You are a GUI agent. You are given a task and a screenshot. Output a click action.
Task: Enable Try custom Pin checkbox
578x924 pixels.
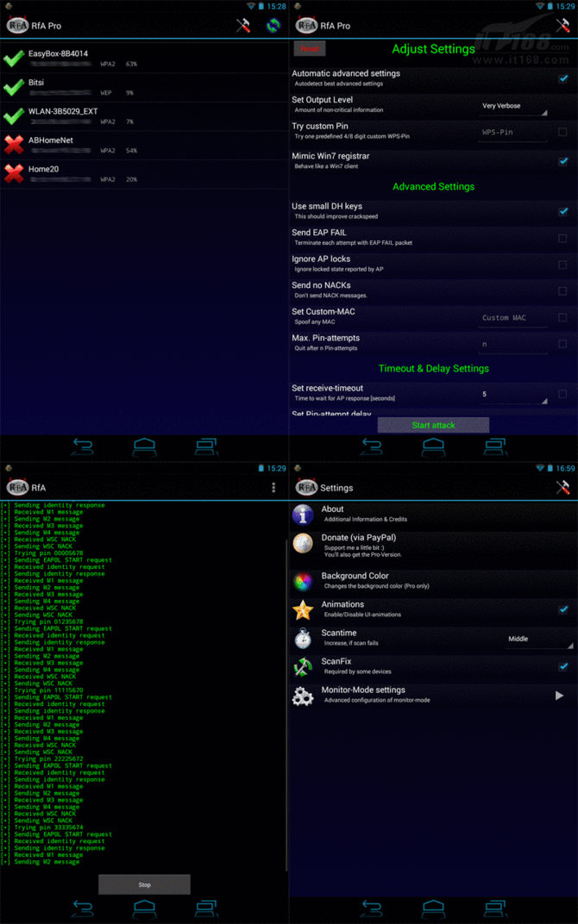[562, 132]
